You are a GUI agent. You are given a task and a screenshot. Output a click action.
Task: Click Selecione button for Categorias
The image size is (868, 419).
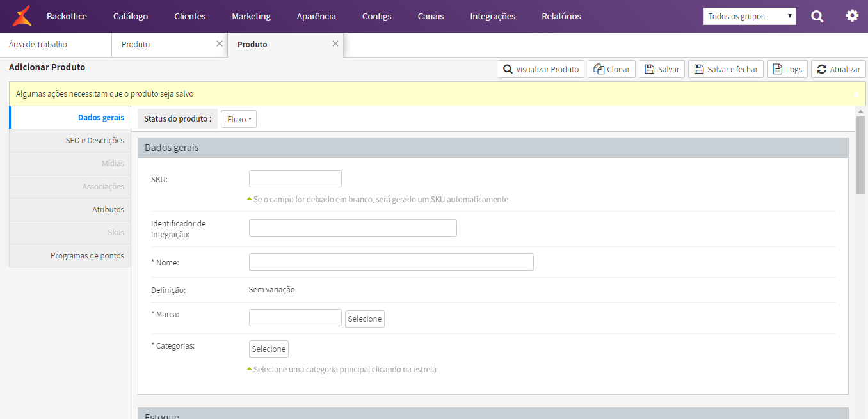click(x=269, y=349)
